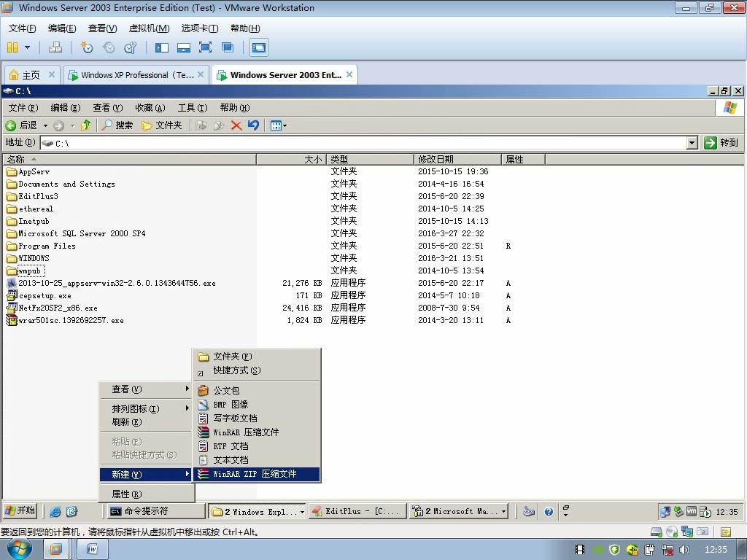Click red X delete icon in Explorer toolbar

pos(236,125)
